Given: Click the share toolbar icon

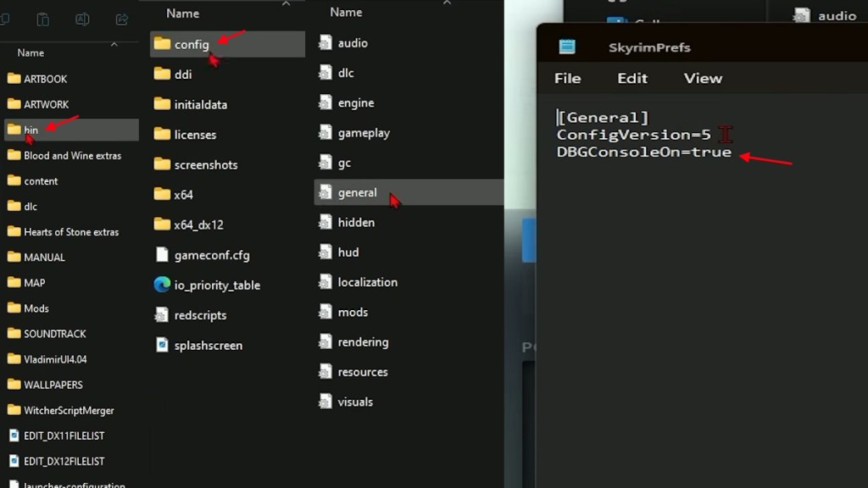Looking at the screenshot, I should [x=121, y=19].
